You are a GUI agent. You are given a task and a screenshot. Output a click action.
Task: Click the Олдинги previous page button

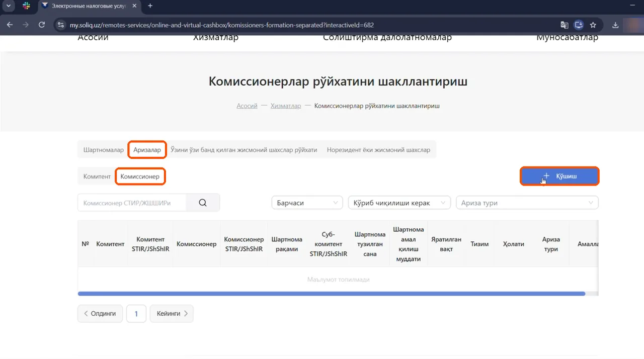100,313
